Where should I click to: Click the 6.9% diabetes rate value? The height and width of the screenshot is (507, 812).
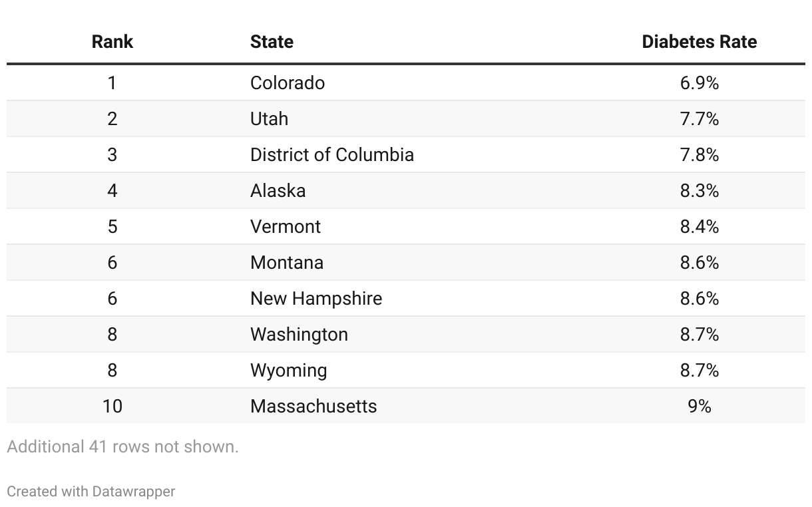700,83
